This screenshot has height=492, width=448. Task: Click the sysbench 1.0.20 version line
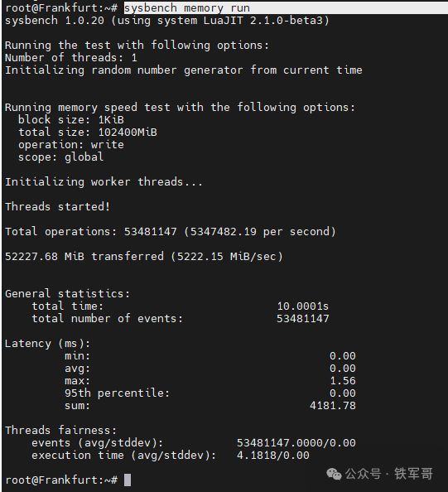[x=167, y=21]
